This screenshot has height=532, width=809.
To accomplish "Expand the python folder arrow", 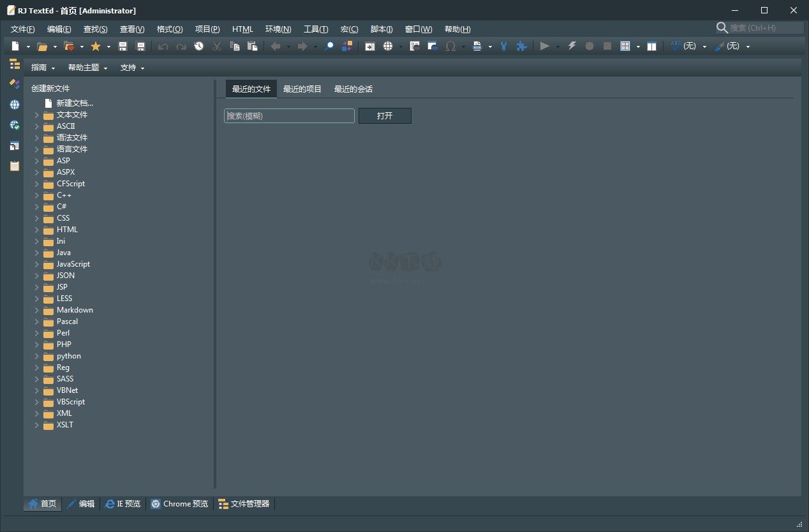I will point(37,356).
